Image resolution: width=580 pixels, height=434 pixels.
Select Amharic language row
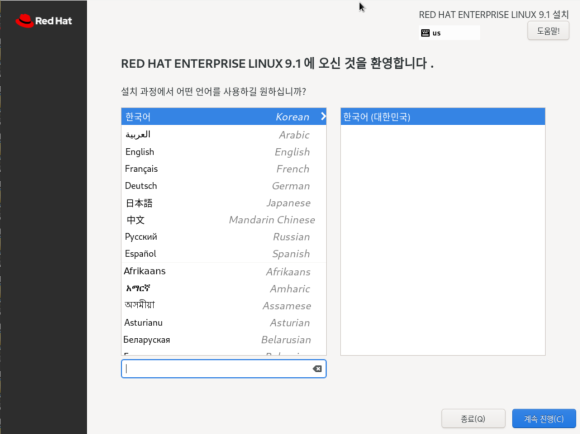point(223,288)
